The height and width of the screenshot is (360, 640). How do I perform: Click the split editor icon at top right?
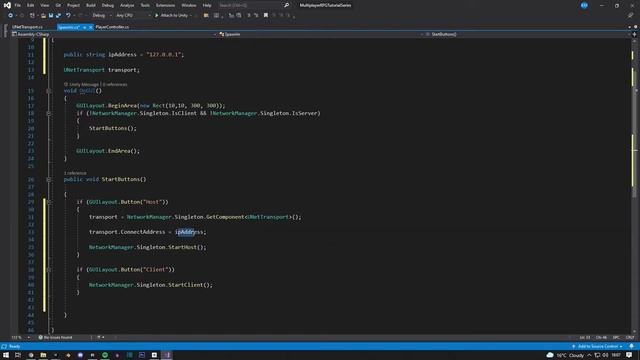pyautogui.click(x=634, y=34)
